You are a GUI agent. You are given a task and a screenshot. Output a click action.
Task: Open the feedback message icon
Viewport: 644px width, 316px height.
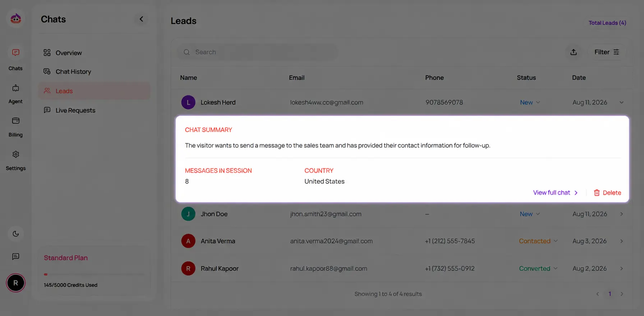15,257
